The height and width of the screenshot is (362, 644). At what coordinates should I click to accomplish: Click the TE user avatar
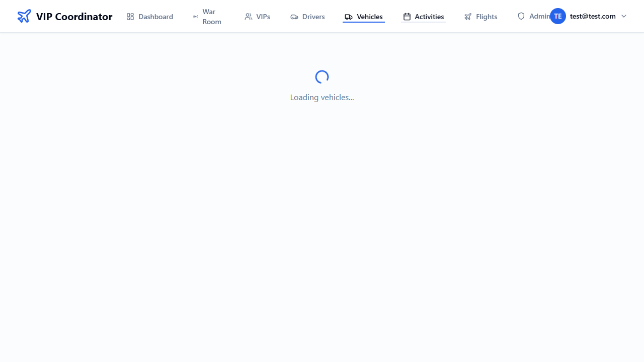(557, 16)
